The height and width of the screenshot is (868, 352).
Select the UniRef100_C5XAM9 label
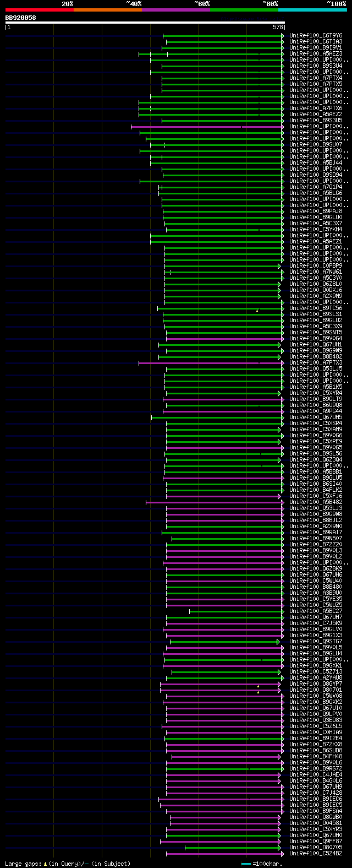[316, 430]
